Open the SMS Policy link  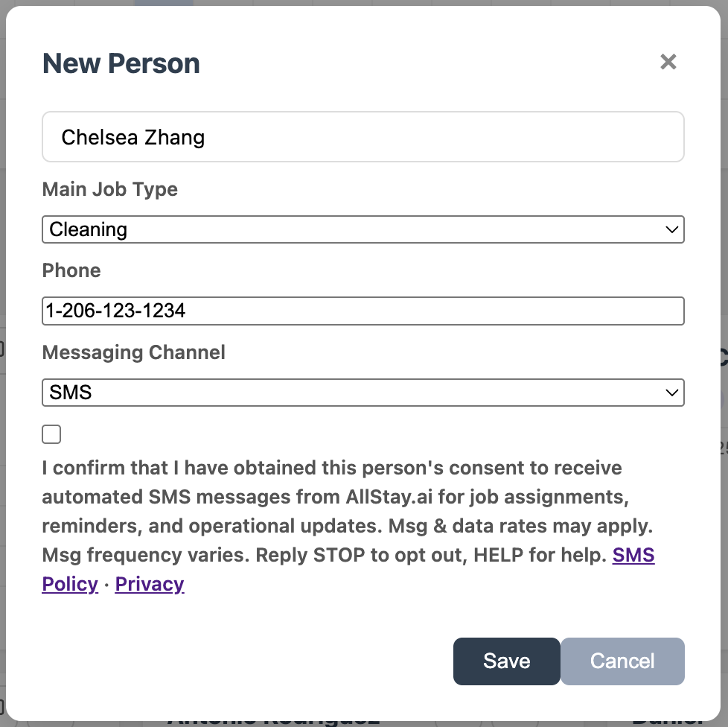tap(633, 555)
